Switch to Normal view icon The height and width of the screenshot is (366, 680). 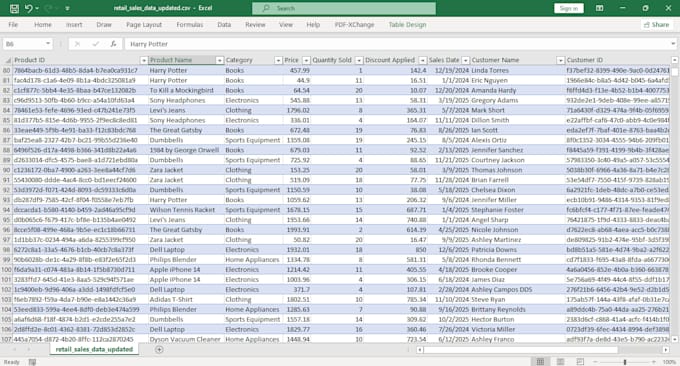540,362
